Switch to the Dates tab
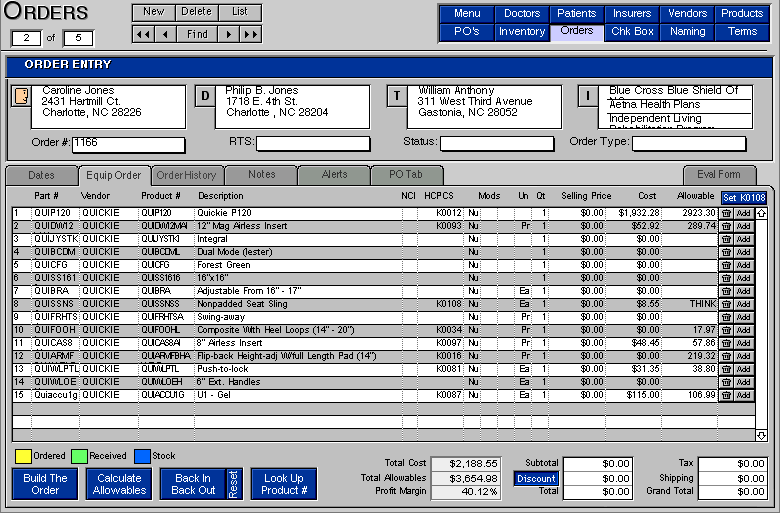 coord(42,175)
